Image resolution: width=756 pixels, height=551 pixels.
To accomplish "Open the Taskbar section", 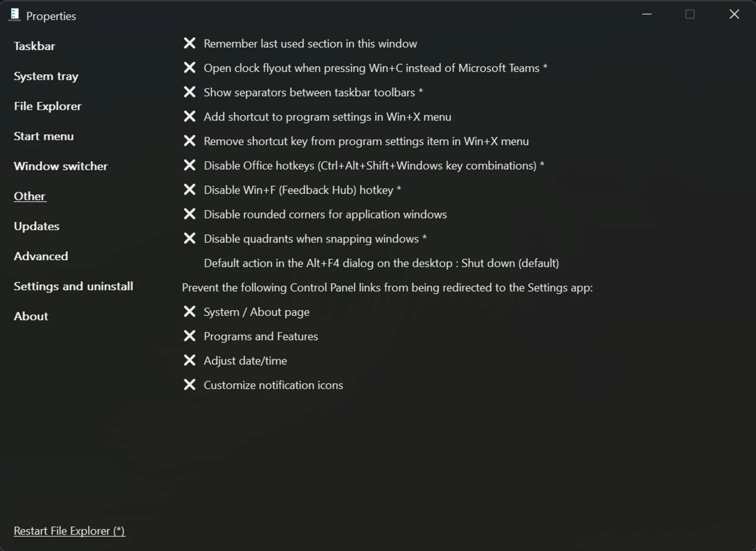I will 34,46.
